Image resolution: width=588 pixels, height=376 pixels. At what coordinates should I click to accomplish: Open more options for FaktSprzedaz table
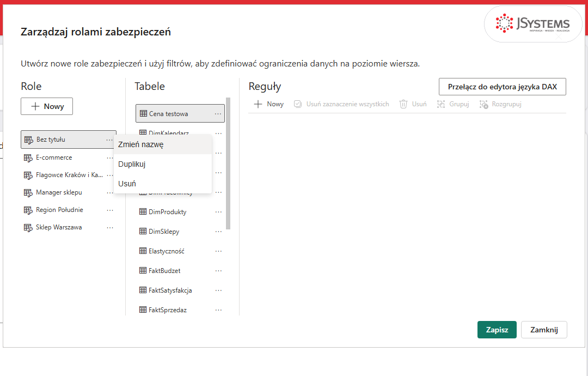(x=218, y=310)
